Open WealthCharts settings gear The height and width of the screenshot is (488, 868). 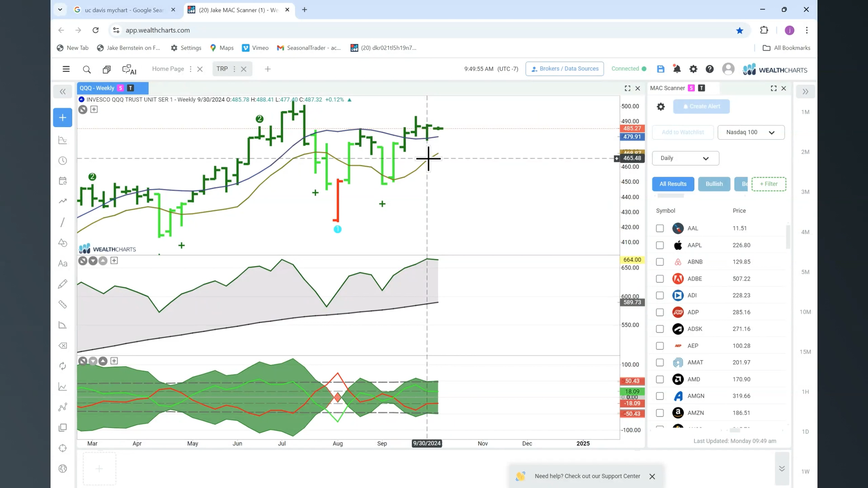click(x=693, y=69)
